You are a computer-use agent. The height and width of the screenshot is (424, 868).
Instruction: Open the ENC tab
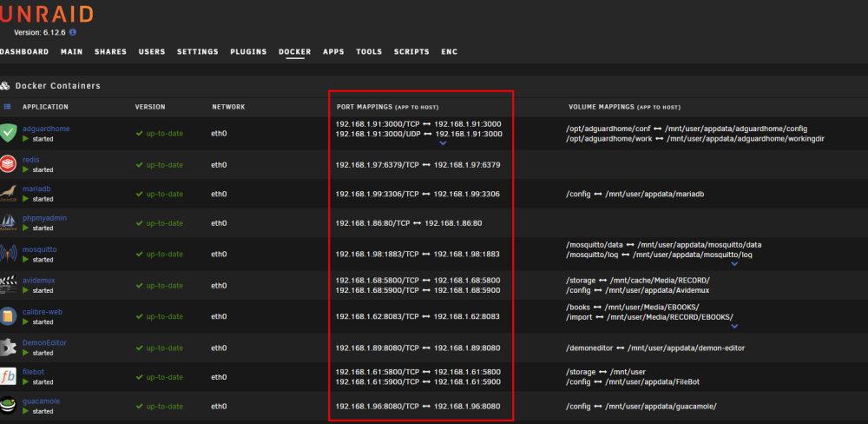click(x=450, y=51)
